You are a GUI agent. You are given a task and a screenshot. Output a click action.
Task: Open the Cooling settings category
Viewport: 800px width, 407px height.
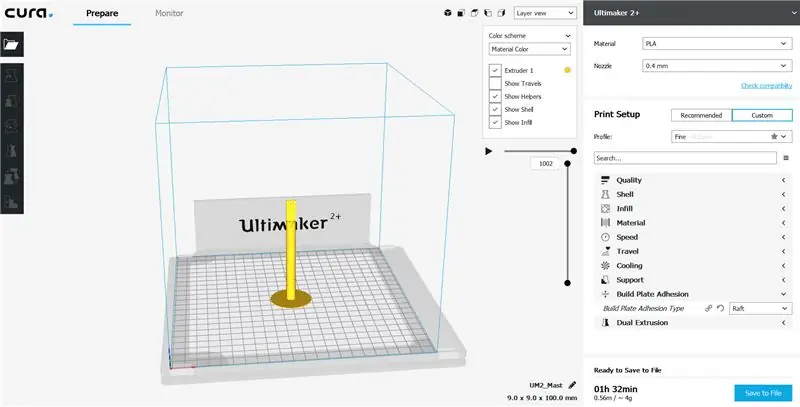(693, 266)
